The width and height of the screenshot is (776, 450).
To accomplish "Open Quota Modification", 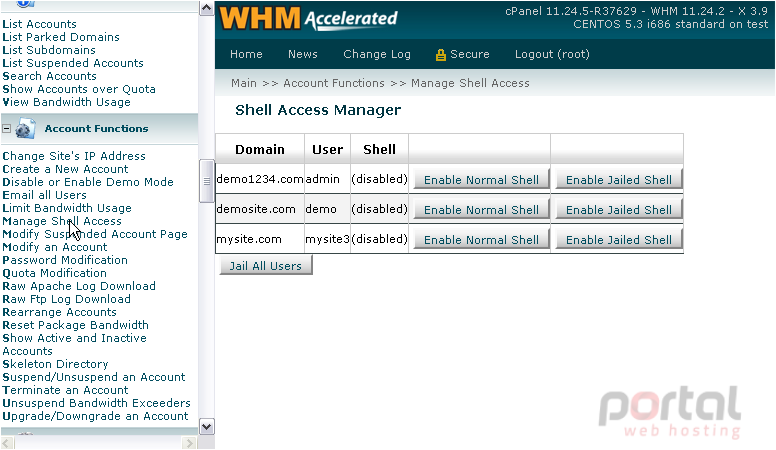I will [x=54, y=273].
